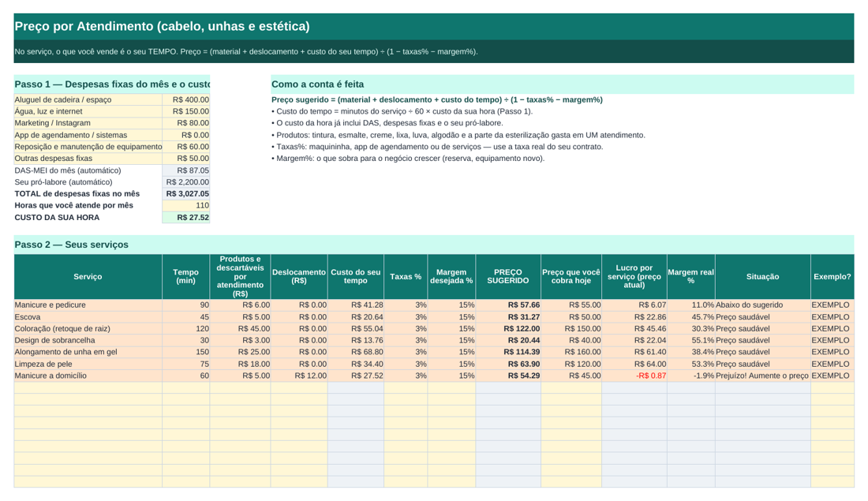The width and height of the screenshot is (868, 501).
Task: Select the 'Como a conta é feita' heading
Action: pos(562,84)
